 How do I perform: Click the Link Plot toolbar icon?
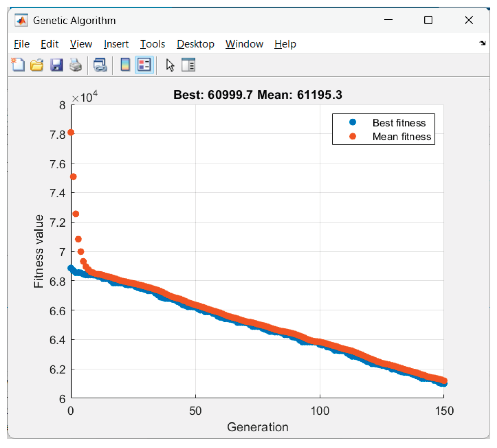pos(100,65)
